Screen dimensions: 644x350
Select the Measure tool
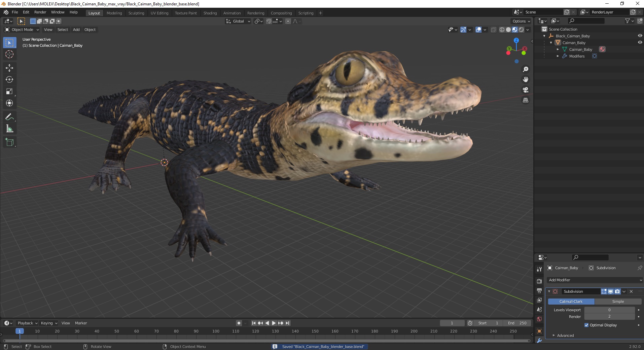pos(9,129)
